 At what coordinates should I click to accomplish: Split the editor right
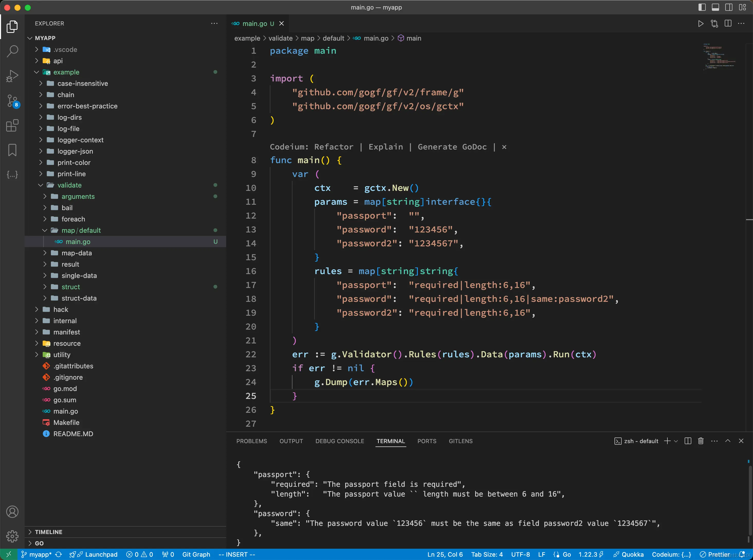(728, 23)
